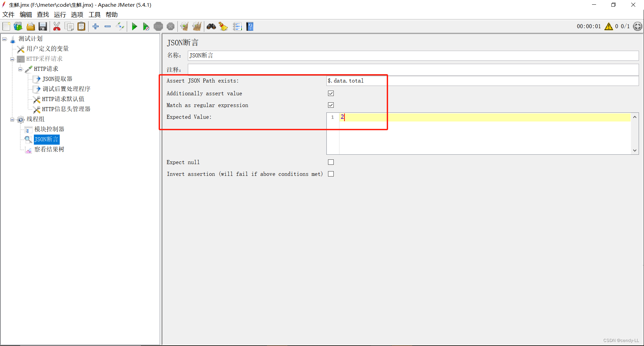Select HTTP信息头管理器 tree item
Screen dimensions: 644x346
point(66,109)
